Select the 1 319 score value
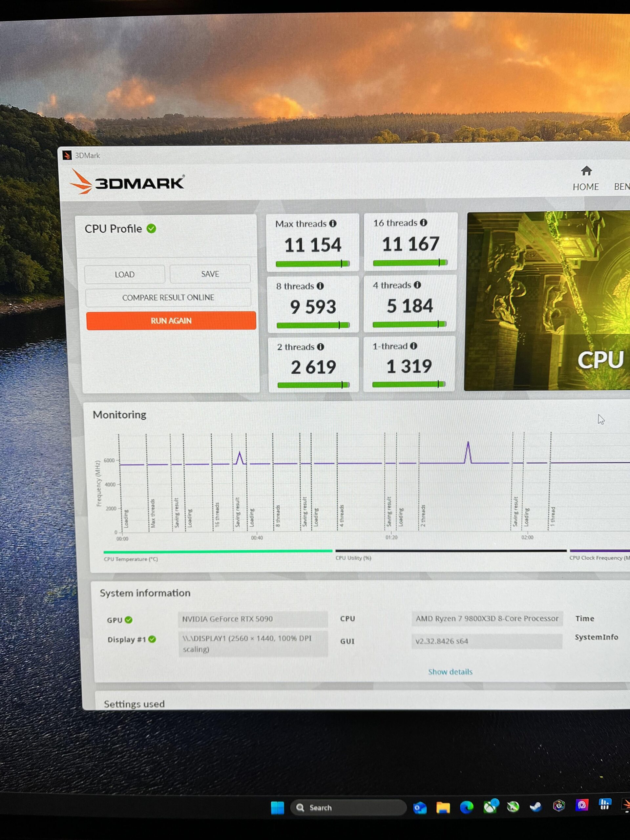 coord(409,366)
